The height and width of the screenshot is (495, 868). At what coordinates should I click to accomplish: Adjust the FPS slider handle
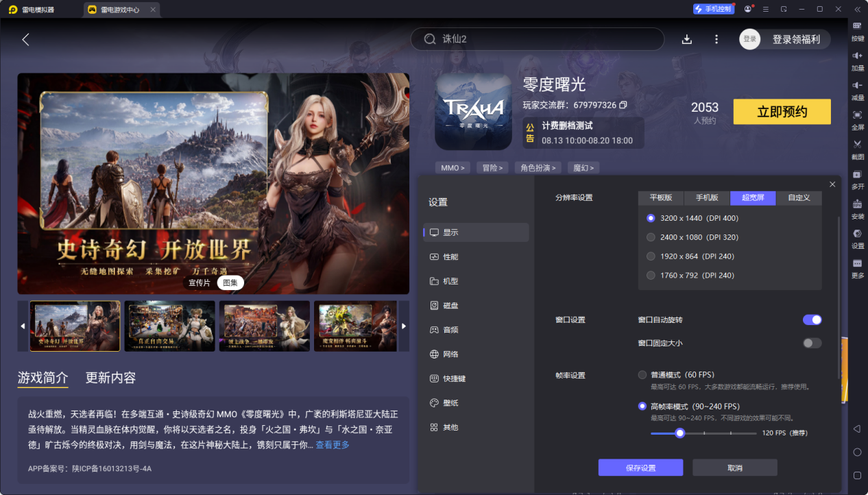pos(679,433)
